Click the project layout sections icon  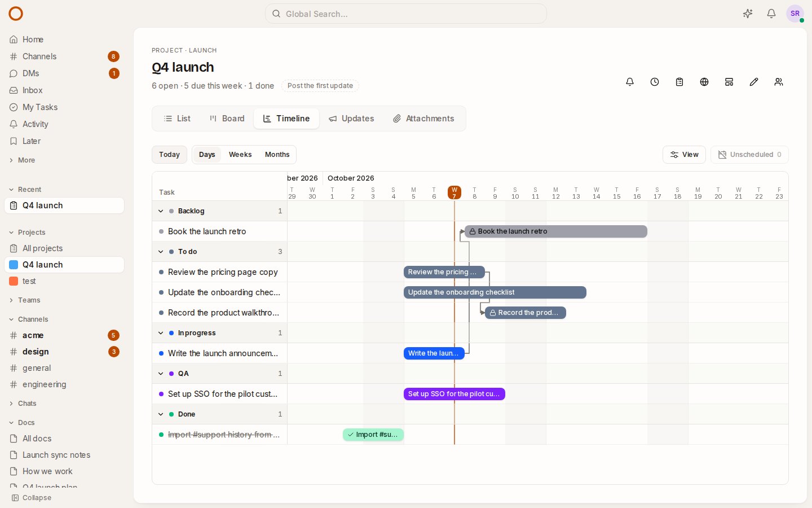click(729, 82)
